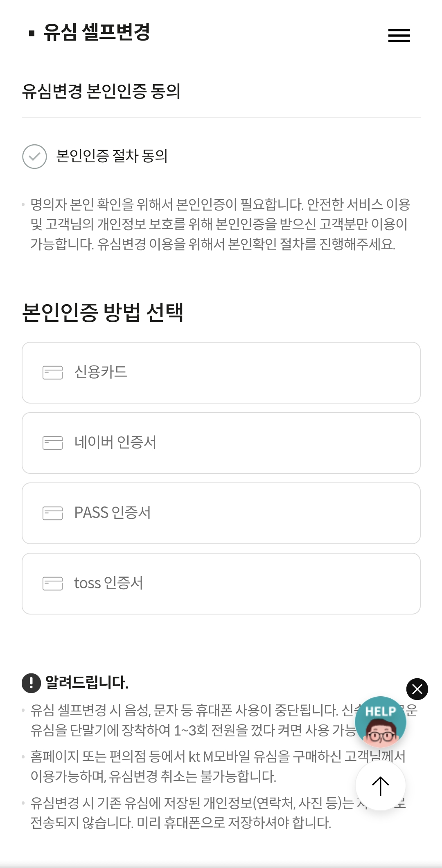Pick toss 인증서 authentication
This screenshot has width=442, height=868.
[221, 583]
